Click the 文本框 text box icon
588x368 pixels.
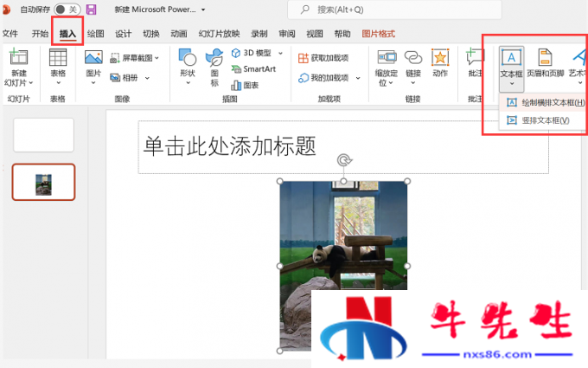coord(511,57)
